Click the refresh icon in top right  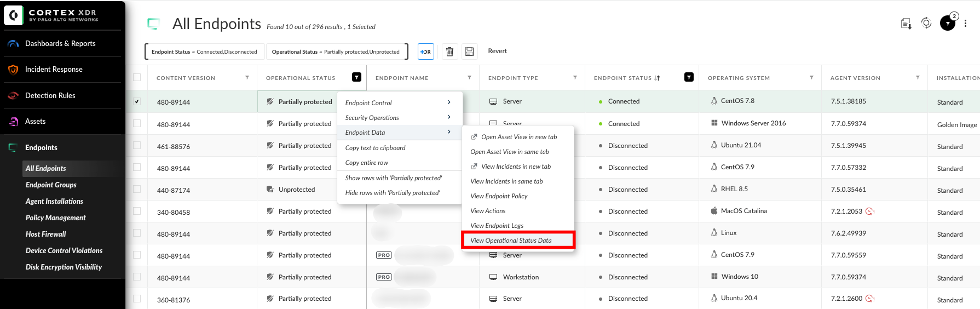coord(926,23)
